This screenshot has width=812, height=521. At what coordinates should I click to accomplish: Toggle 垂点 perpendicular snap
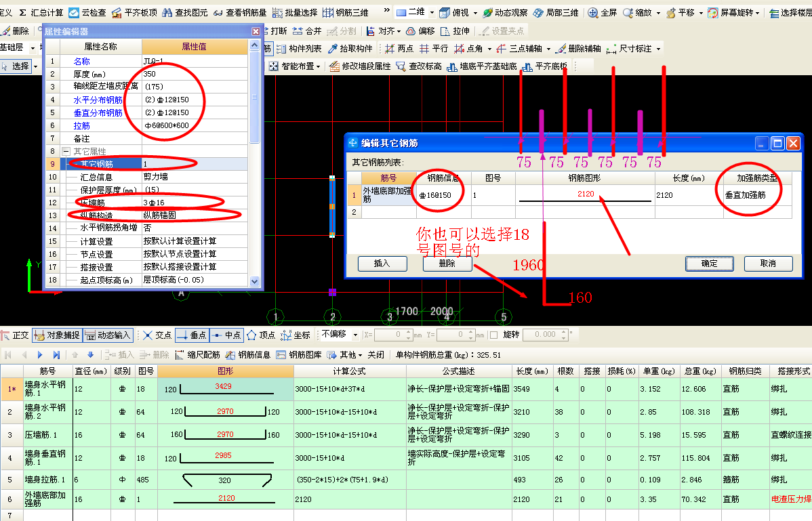pyautogui.click(x=192, y=335)
